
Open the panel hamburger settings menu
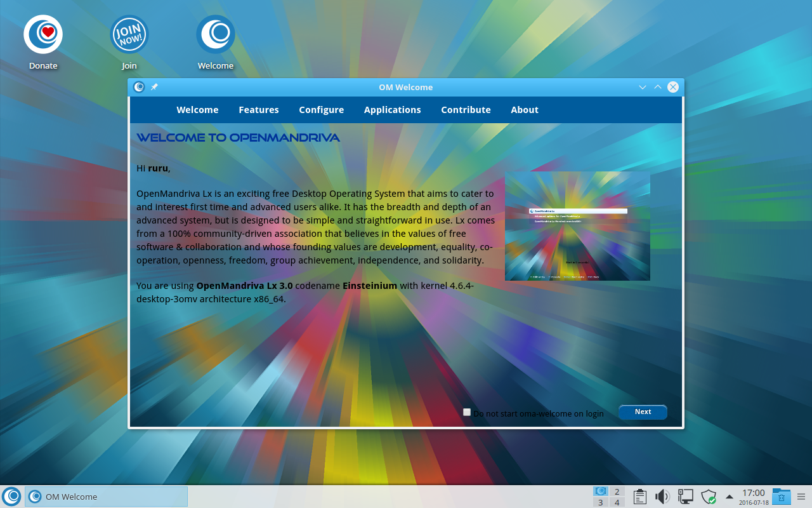[x=801, y=497]
